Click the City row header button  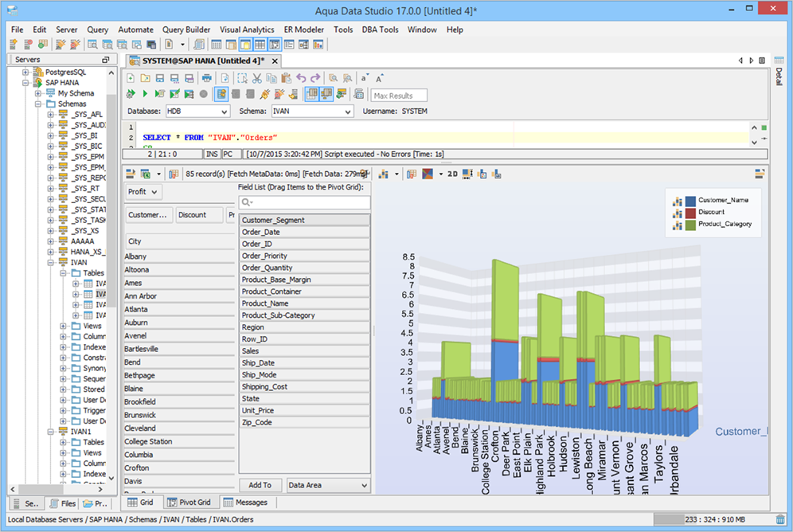click(179, 241)
